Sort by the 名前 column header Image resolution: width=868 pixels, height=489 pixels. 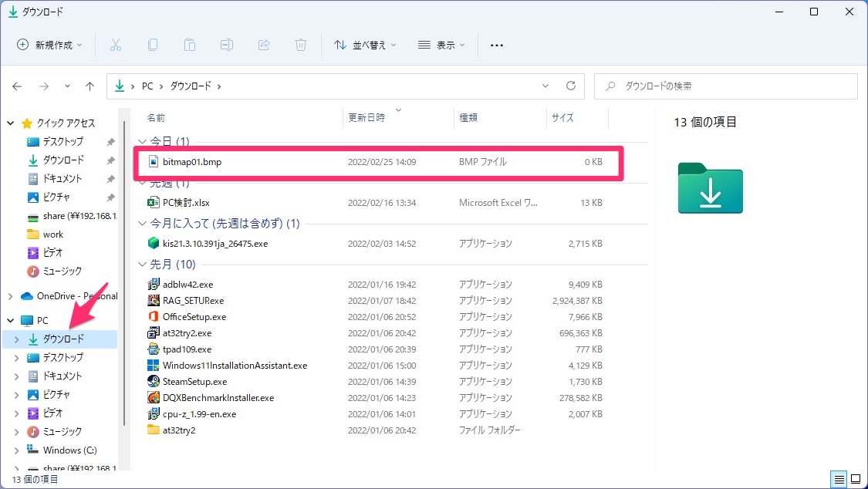156,117
